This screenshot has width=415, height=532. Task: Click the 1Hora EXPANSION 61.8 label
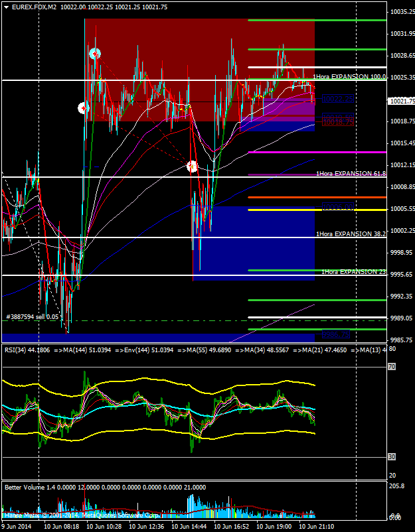351,173
